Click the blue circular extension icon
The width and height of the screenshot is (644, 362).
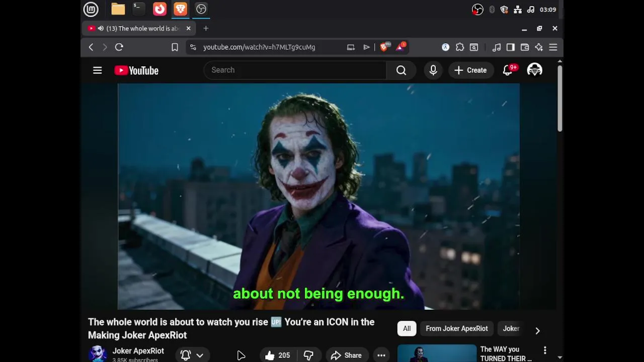[x=445, y=47]
